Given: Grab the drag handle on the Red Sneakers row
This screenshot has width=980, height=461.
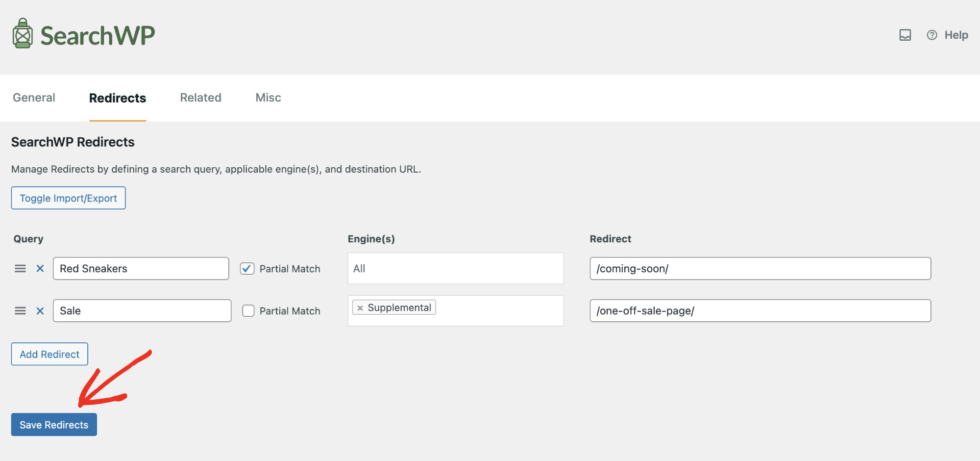Looking at the screenshot, I should [20, 268].
